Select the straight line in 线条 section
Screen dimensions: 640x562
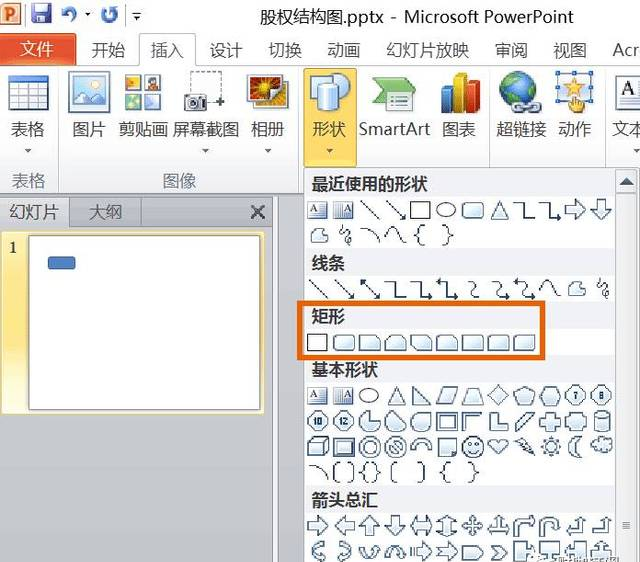tap(318, 289)
